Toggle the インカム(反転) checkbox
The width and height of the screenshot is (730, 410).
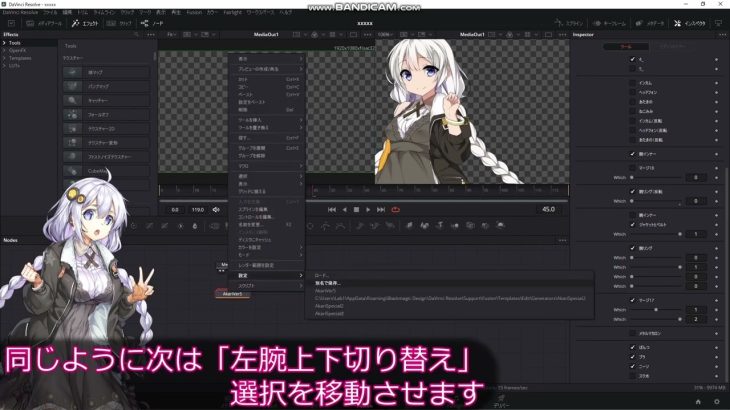pyautogui.click(x=632, y=121)
